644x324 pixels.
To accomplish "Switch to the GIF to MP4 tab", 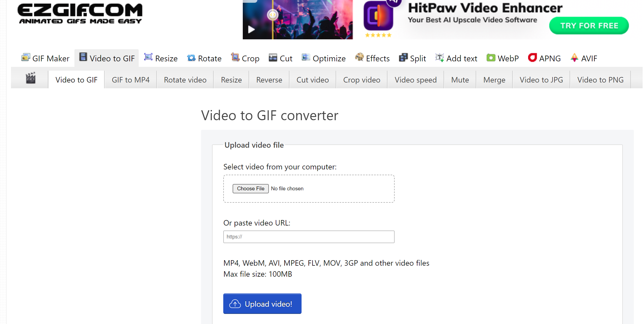I will coord(131,79).
